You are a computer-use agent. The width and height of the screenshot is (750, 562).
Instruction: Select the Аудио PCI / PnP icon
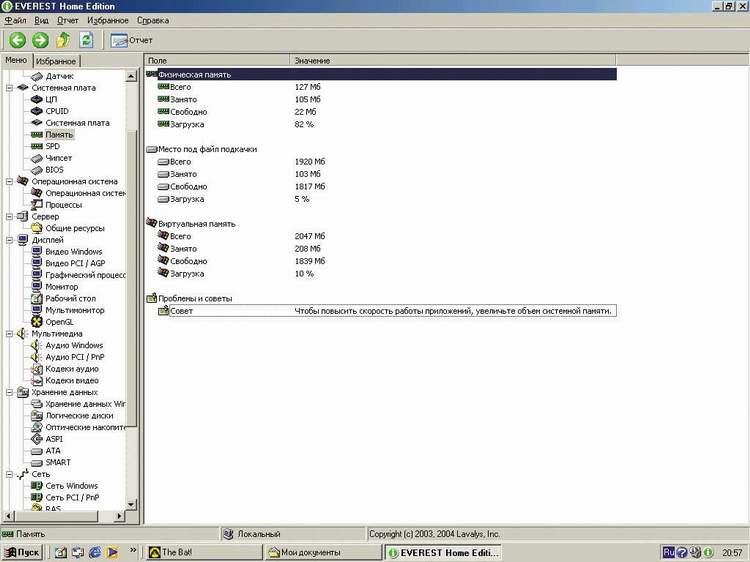coord(37,357)
